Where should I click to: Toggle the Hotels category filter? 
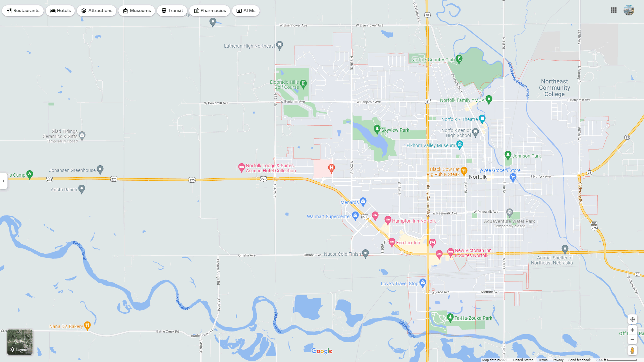(60, 10)
